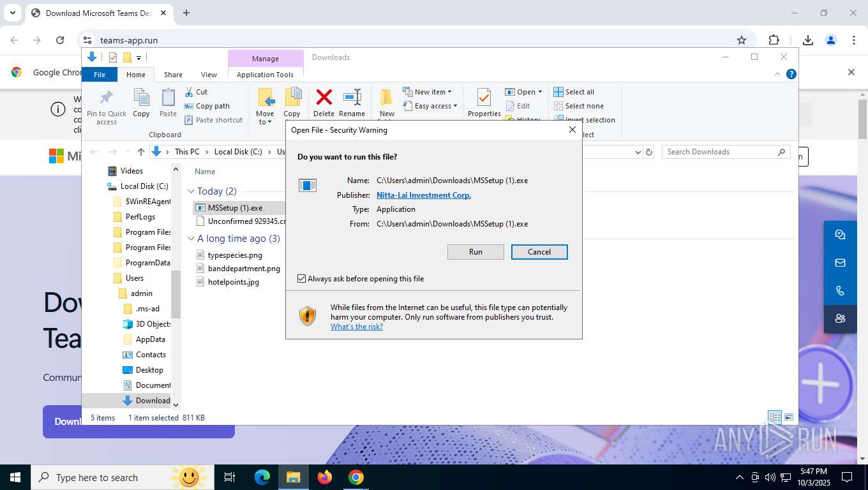Screen dimensions: 868x490
Task: Switch to the View ribbon tab
Action: point(209,75)
